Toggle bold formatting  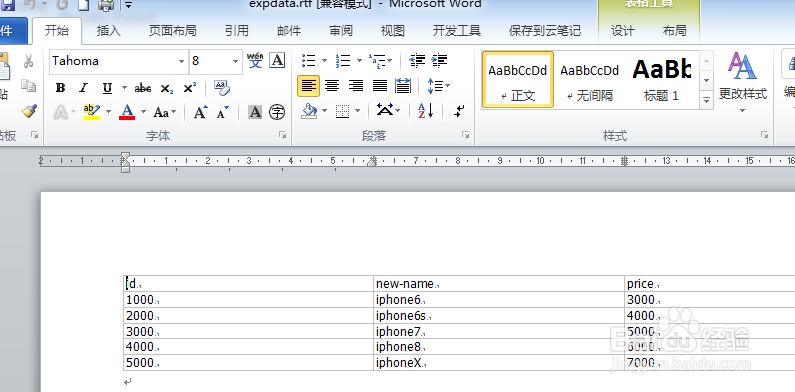click(60, 88)
